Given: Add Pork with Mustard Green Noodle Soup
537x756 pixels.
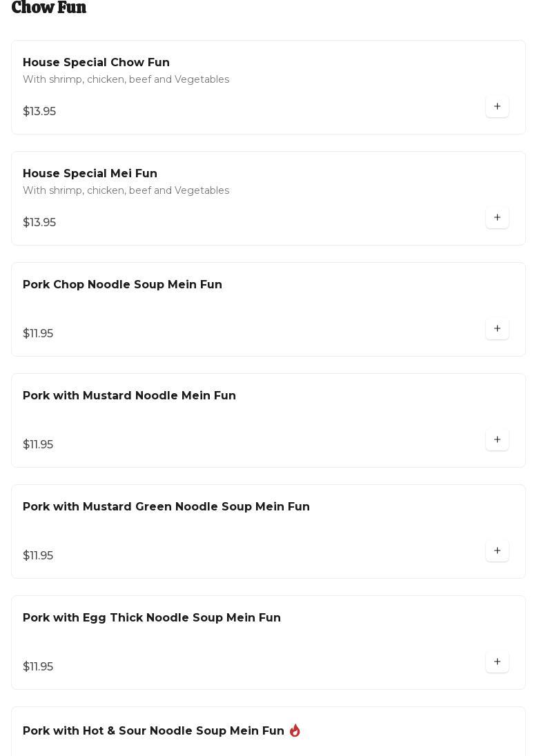Looking at the screenshot, I should (497, 550).
